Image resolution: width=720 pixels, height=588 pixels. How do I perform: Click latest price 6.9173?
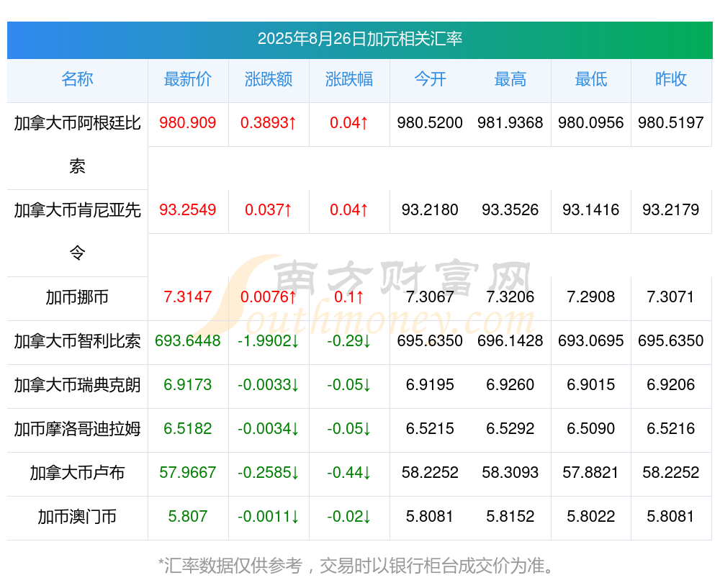pos(188,385)
